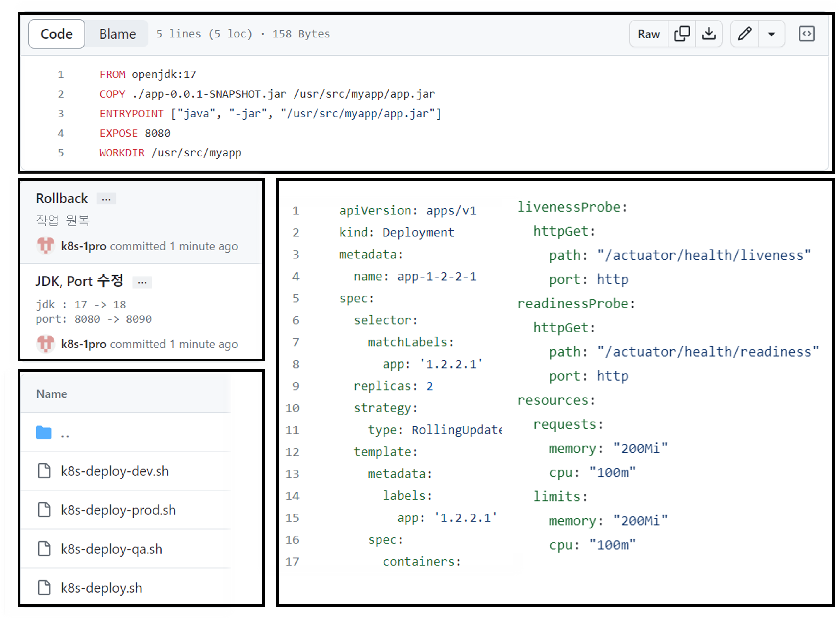Open the JDK, Port 수정 commit
840x619 pixels.
[79, 281]
